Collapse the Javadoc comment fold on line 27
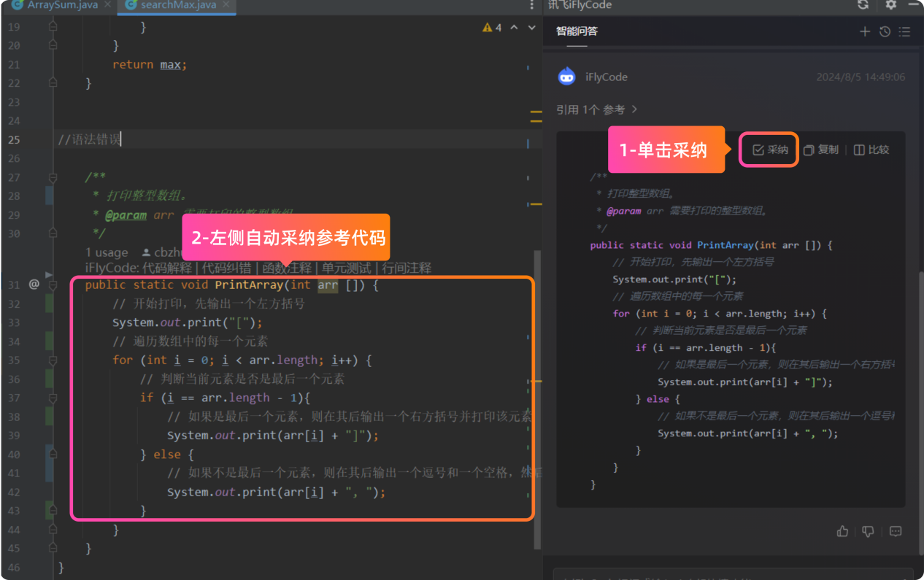 [53, 177]
